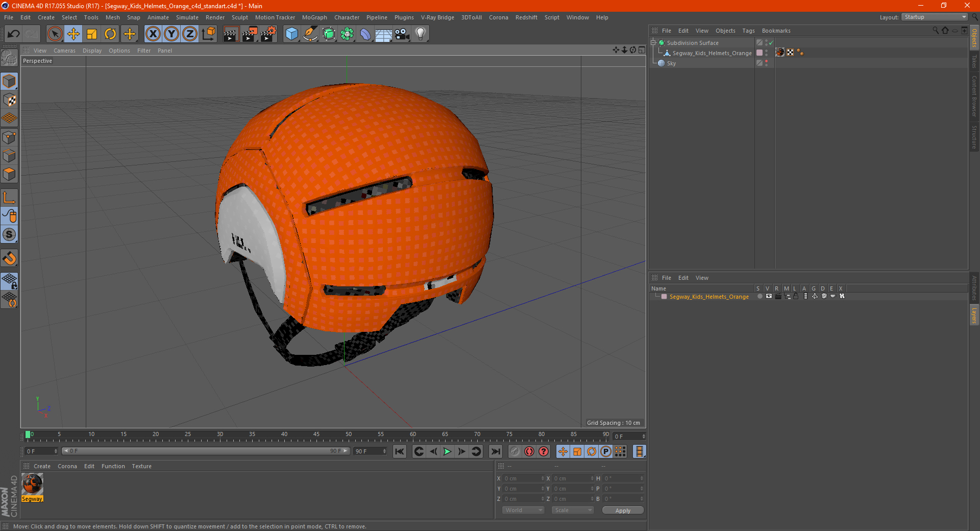Open the MoGraph menu
Viewport: 980px width, 531px height.
[314, 17]
